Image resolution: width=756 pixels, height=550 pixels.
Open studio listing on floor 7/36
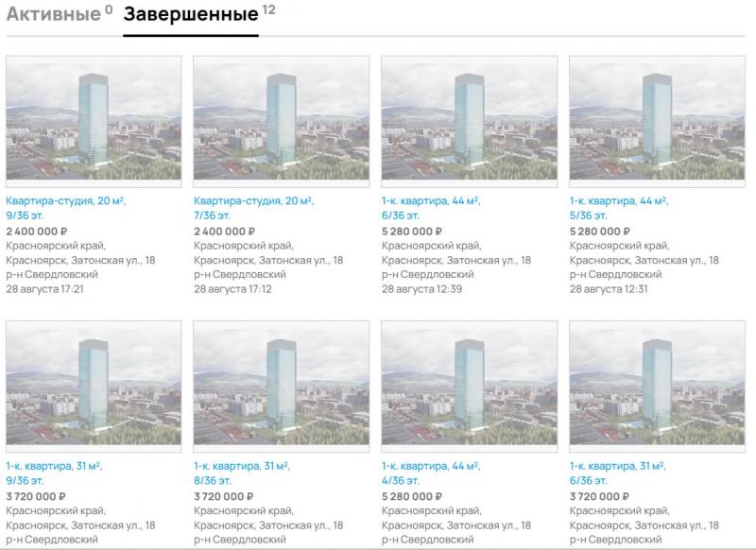[253, 208]
